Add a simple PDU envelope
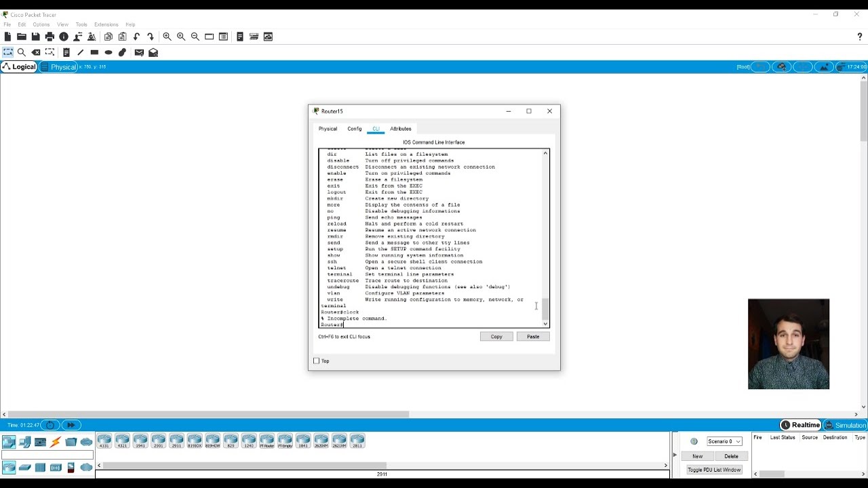Screen dimensions: 868x488 pos(139,52)
